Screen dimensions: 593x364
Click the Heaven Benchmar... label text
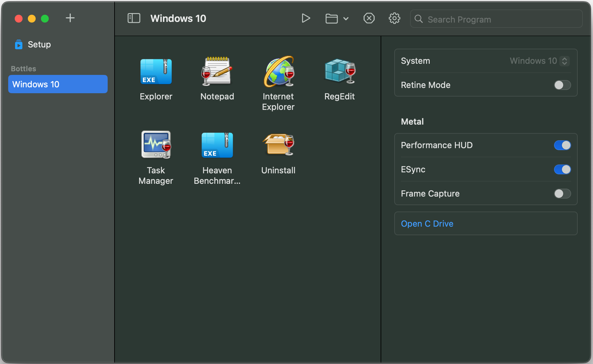click(x=217, y=176)
